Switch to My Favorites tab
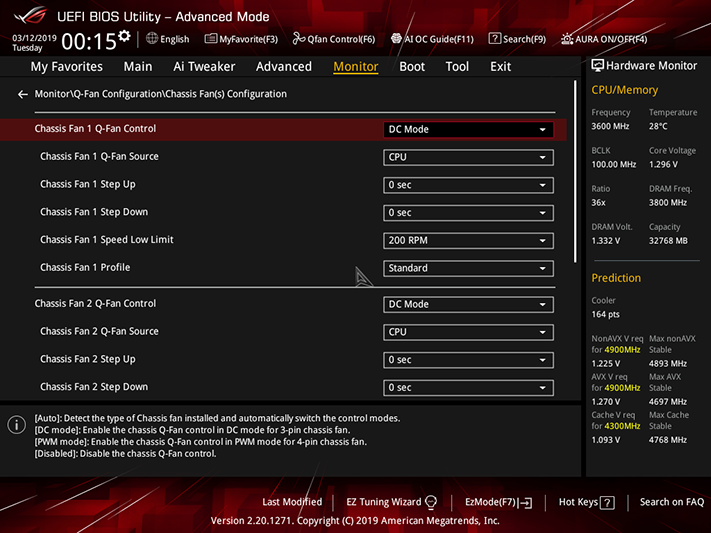Viewport: 711px width, 533px height. [x=67, y=67]
